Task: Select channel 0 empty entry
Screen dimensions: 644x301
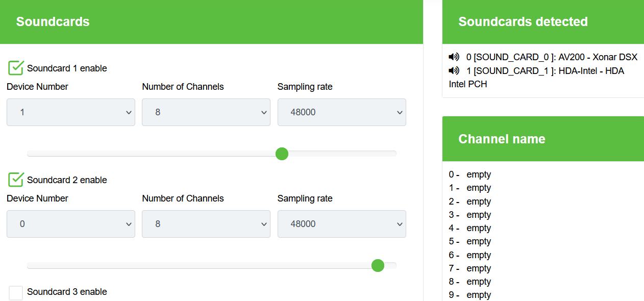Action: [x=478, y=174]
